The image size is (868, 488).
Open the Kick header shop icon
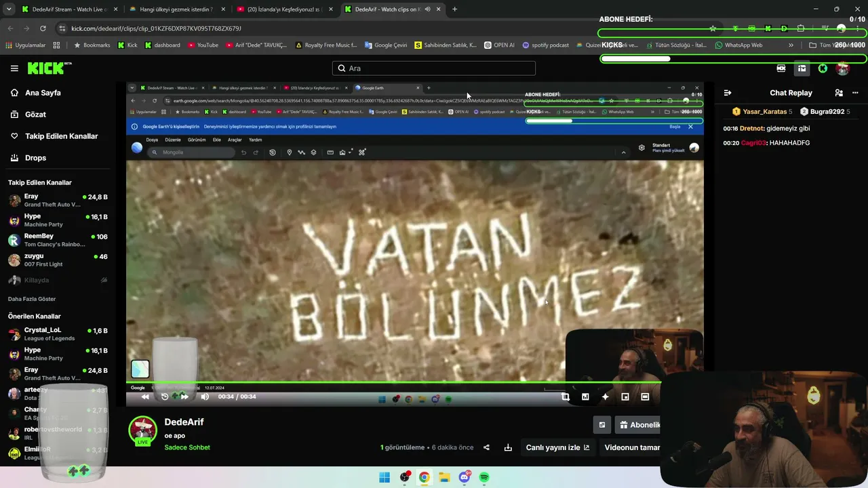(x=802, y=68)
